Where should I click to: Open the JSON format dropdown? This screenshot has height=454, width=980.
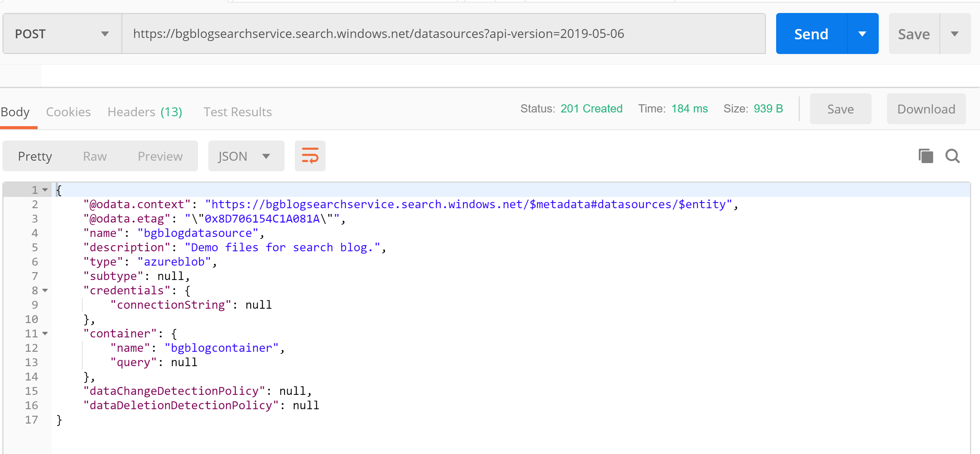click(246, 156)
